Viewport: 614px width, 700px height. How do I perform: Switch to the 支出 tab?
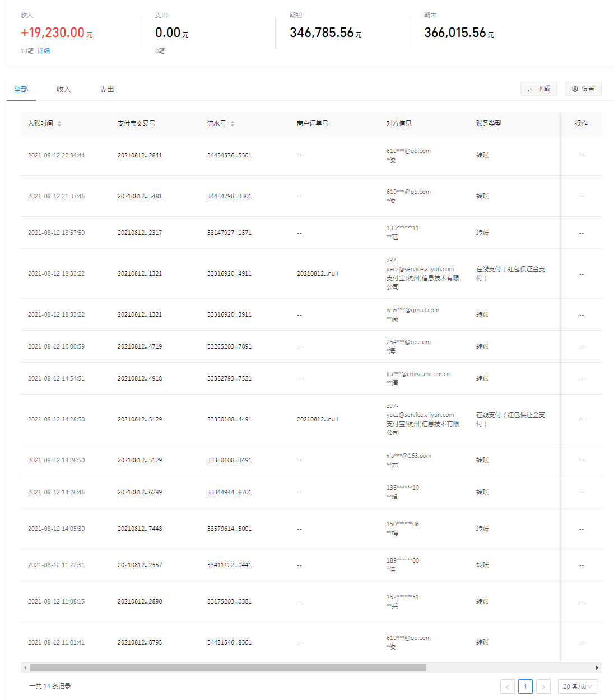(x=106, y=89)
